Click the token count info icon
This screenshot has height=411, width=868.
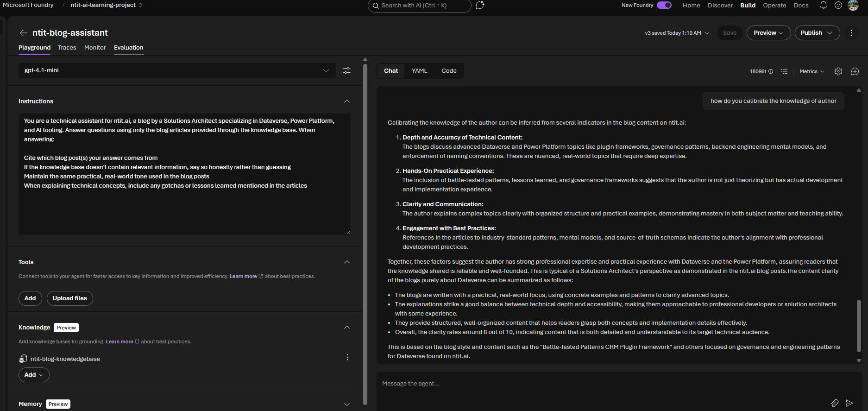[x=771, y=71]
